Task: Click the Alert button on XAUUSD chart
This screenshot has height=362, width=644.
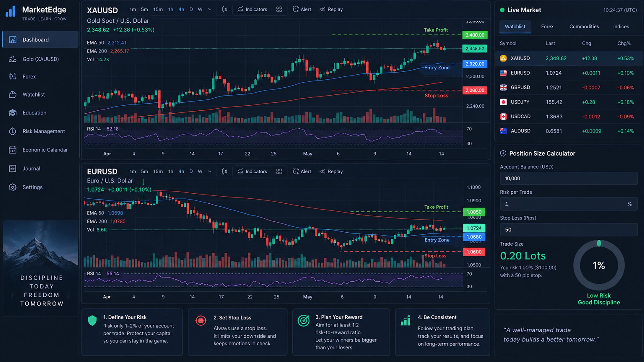Action: coord(302,9)
